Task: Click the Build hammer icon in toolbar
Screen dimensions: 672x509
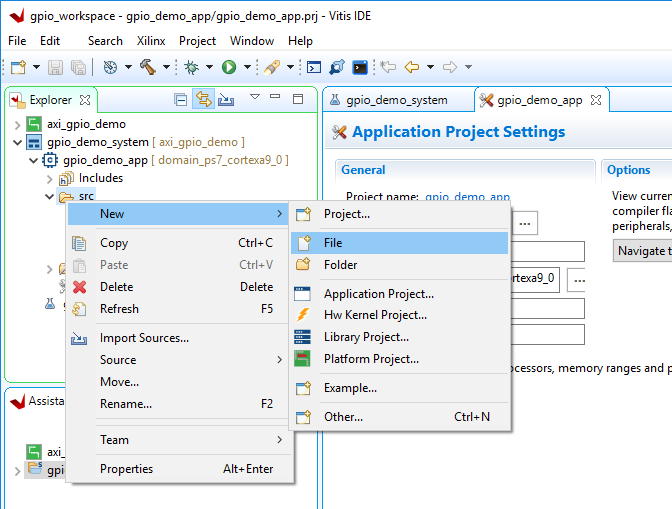Action: [x=148, y=67]
